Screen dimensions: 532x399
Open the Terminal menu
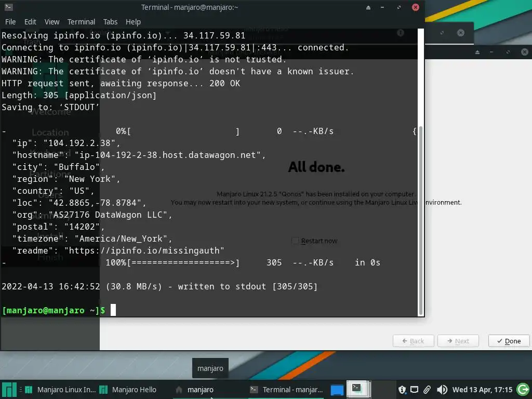point(81,22)
